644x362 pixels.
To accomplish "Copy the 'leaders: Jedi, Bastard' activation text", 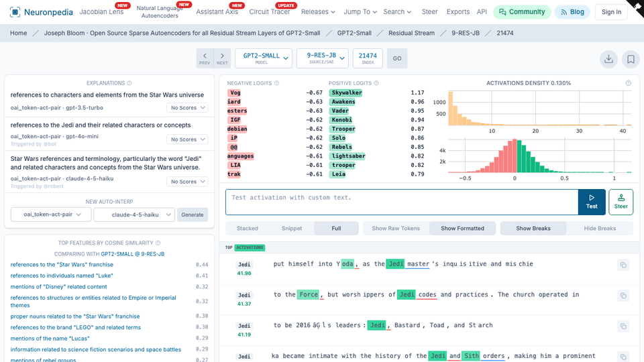I will pos(623,326).
